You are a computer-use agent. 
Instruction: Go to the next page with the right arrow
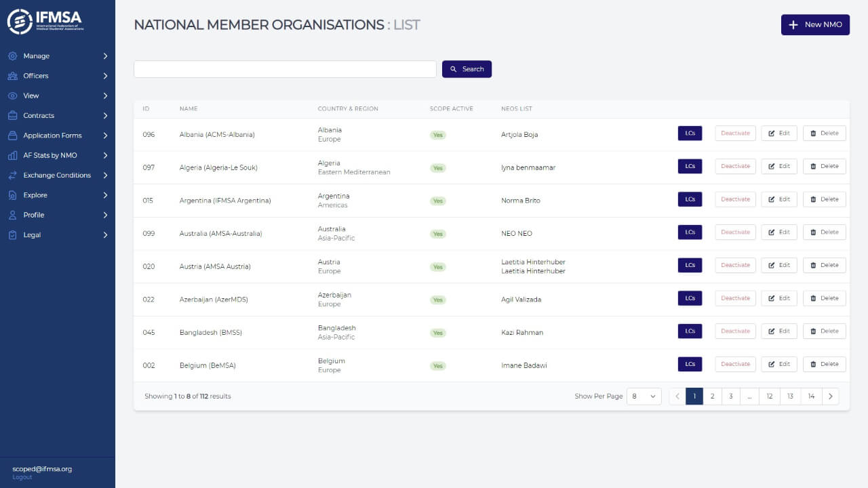[x=831, y=396]
